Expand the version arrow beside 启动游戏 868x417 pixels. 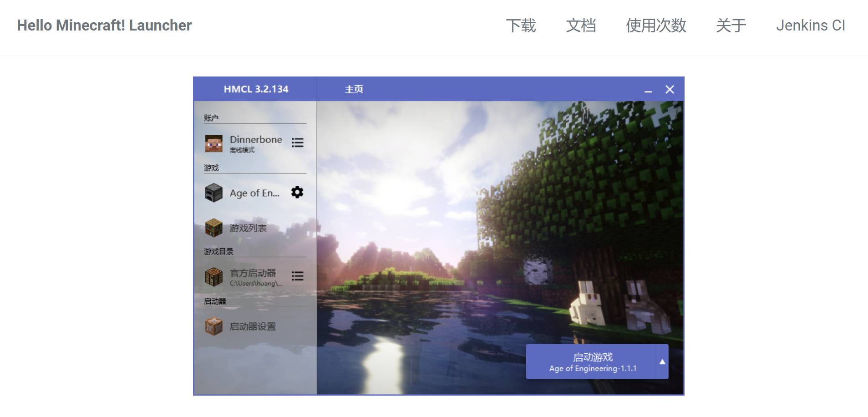[x=662, y=361]
